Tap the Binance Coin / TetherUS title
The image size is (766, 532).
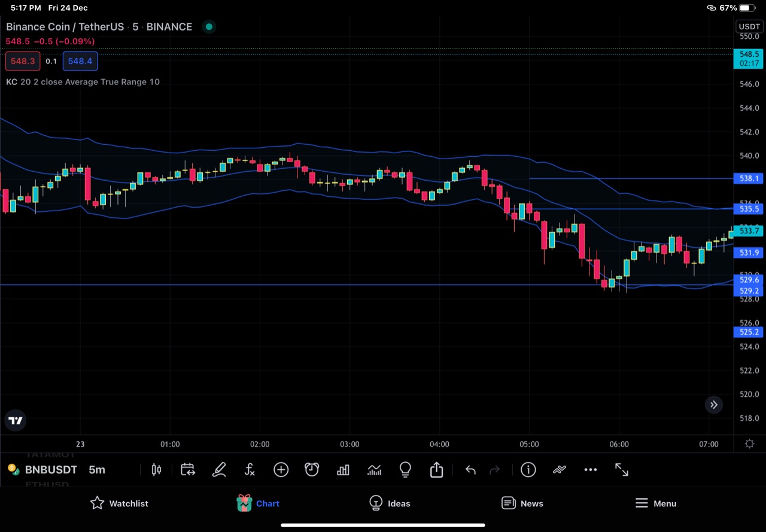click(x=99, y=27)
